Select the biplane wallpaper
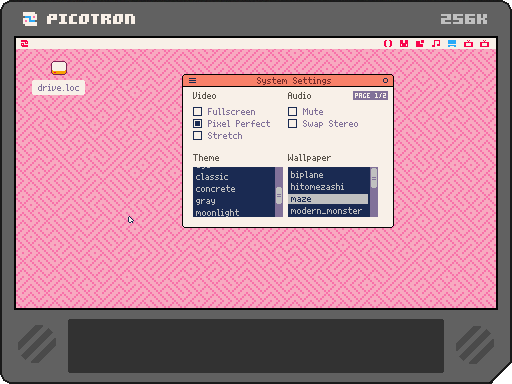The image size is (512, 384). 329,175
